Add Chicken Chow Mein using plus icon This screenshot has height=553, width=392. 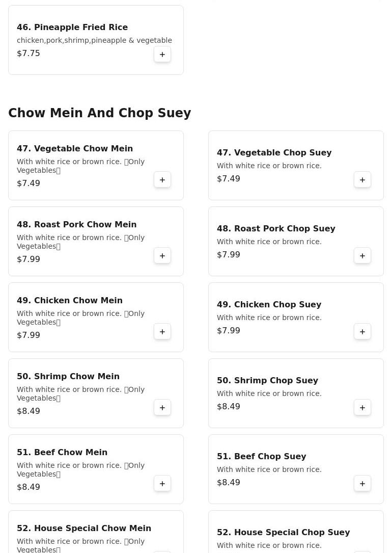162,331
